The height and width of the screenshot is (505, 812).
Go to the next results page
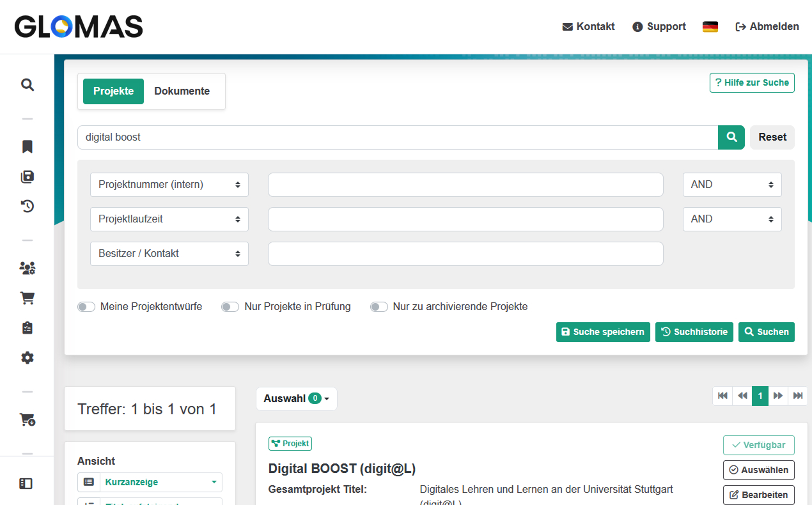[778, 396]
